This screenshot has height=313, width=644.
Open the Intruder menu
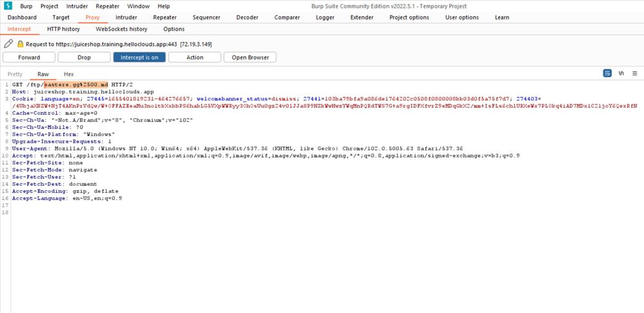coord(77,6)
